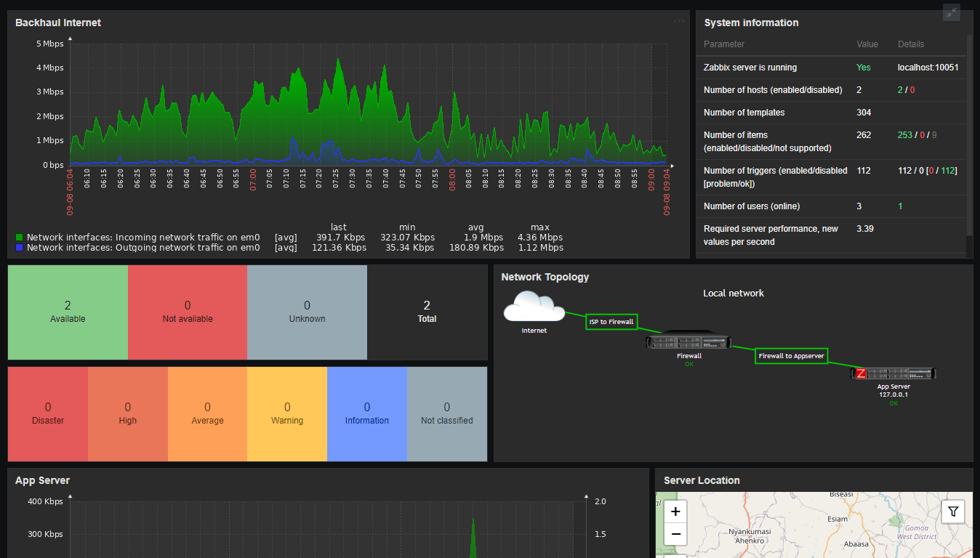The image size is (980, 558).
Task: Click the Unknown hosts tile
Action: coord(307,312)
